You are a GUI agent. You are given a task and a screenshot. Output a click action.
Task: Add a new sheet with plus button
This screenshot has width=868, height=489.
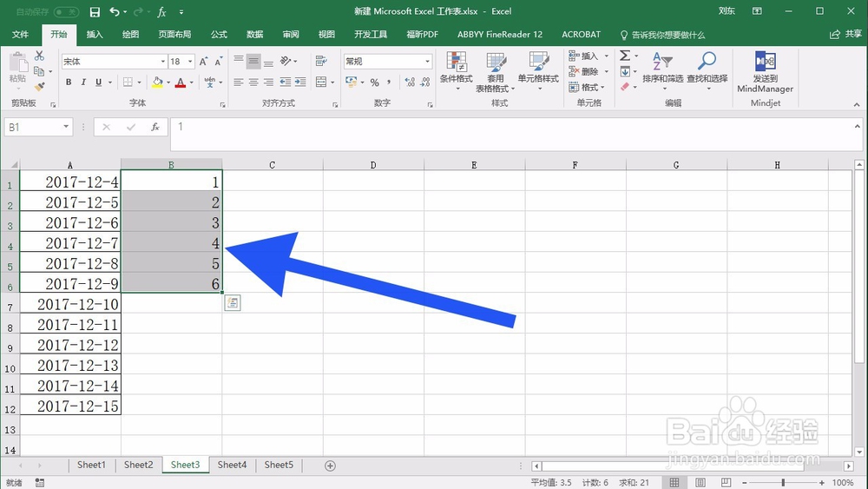tap(330, 466)
